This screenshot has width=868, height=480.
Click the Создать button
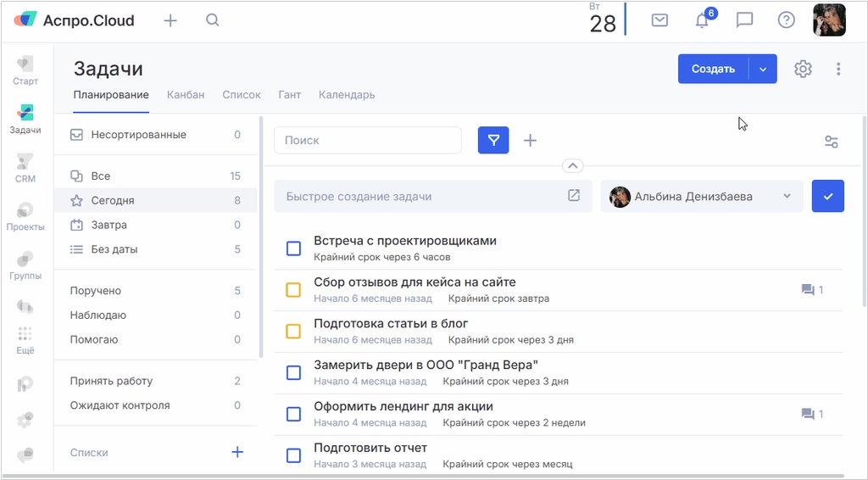pos(713,70)
